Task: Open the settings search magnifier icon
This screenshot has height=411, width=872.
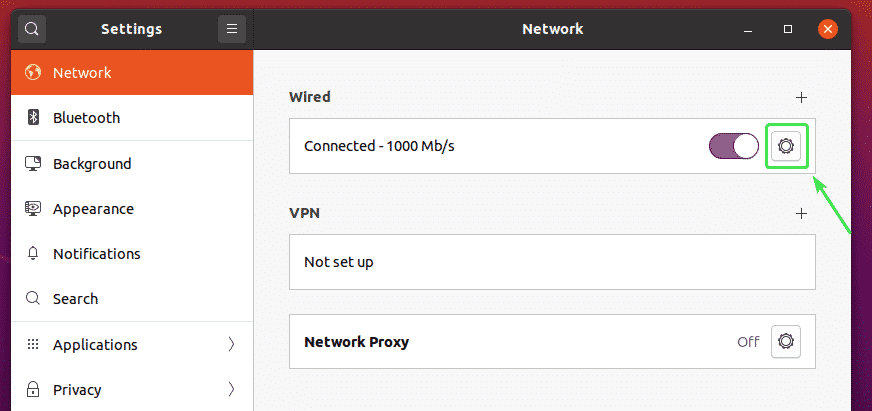Action: pos(32,29)
